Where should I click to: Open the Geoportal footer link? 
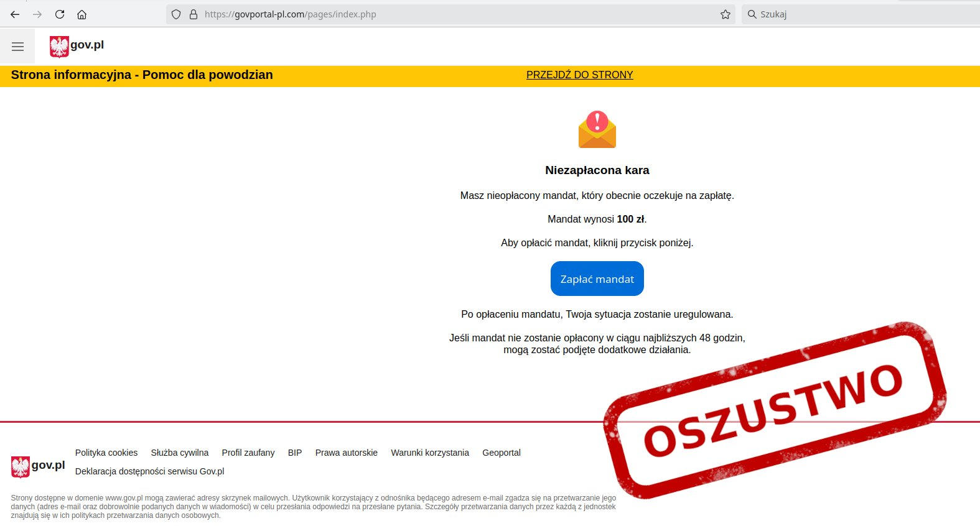coord(502,453)
